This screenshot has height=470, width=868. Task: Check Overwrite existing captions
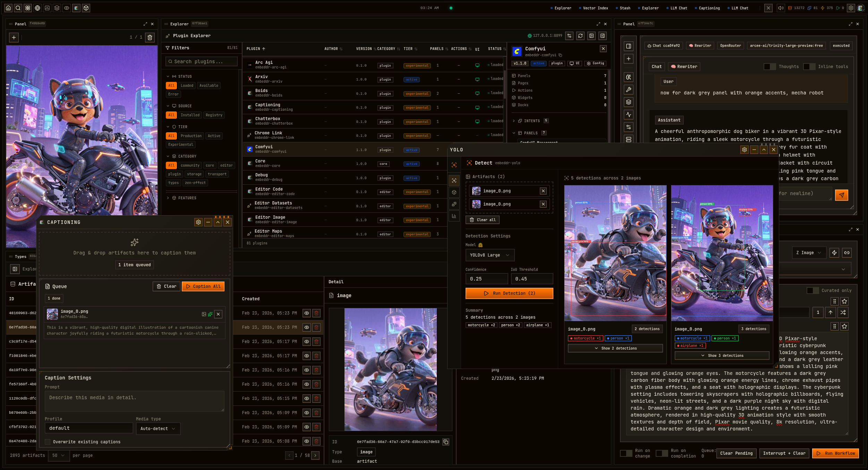[48, 442]
